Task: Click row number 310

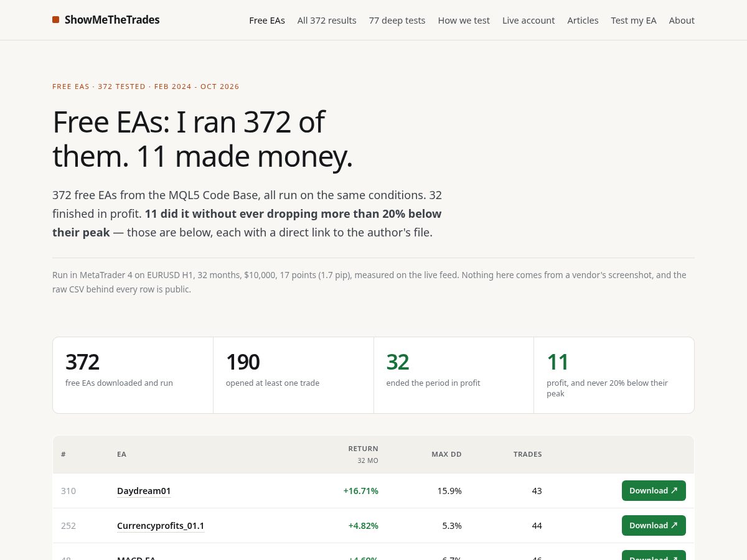Action: [68, 491]
